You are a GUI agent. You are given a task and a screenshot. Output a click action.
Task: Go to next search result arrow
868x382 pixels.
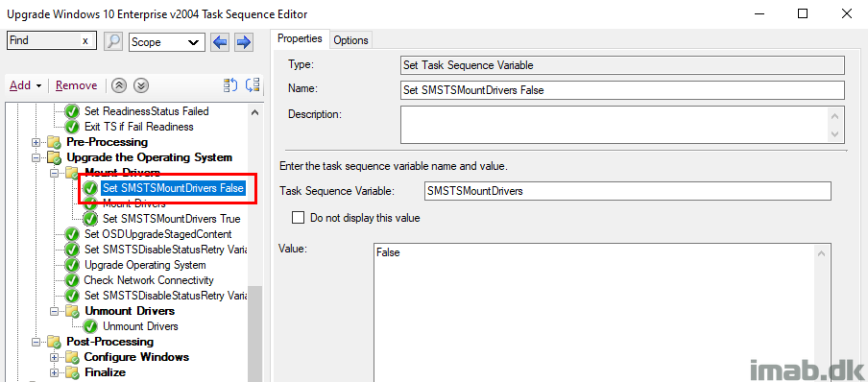244,41
